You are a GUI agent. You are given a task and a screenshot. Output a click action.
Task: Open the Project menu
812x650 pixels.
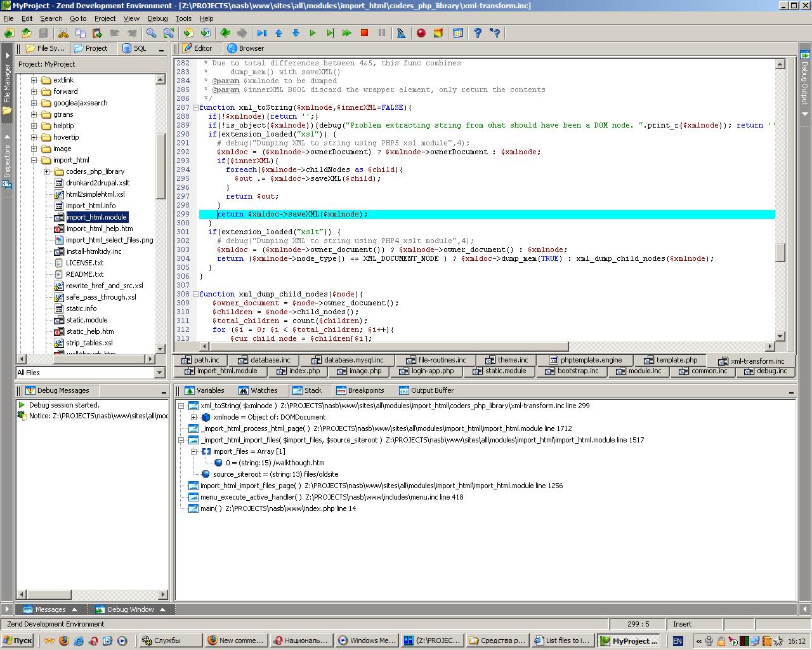tap(105, 18)
